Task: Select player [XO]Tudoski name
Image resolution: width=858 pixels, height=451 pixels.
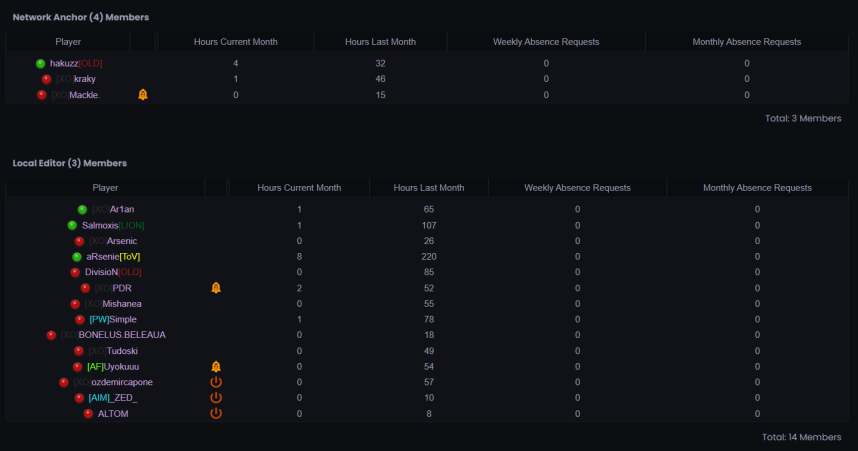Action: point(113,351)
